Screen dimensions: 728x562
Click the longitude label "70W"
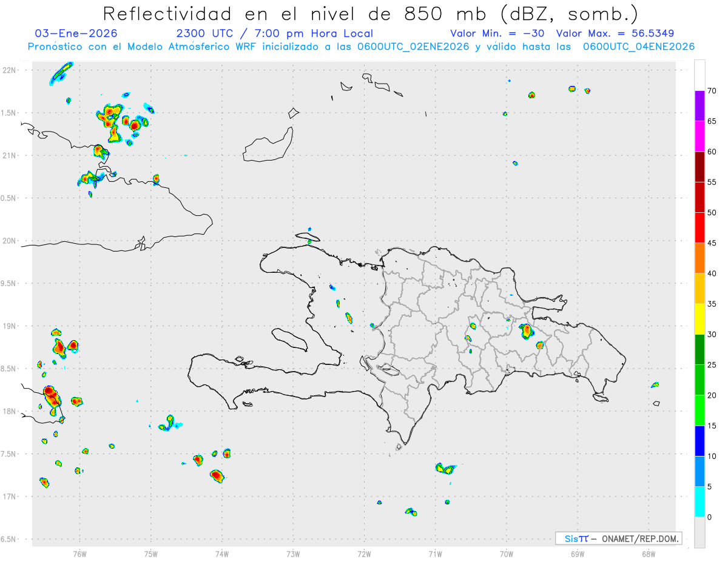507,554
